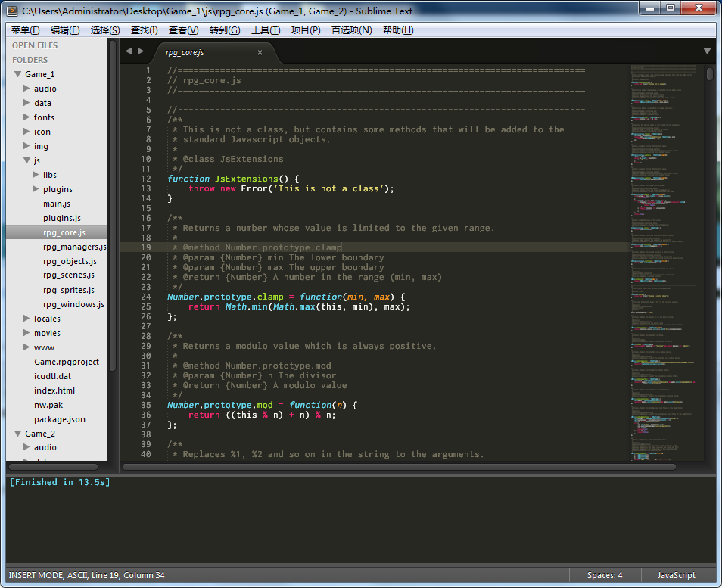Screen dimensions: 722x588
Task: Open the 菜单(F) menu
Action: (x=25, y=30)
